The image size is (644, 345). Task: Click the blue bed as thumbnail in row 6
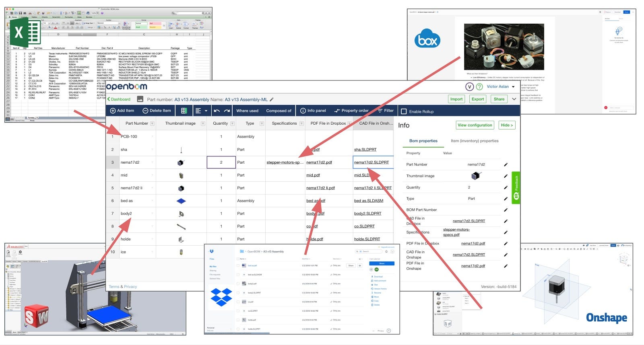tap(181, 201)
